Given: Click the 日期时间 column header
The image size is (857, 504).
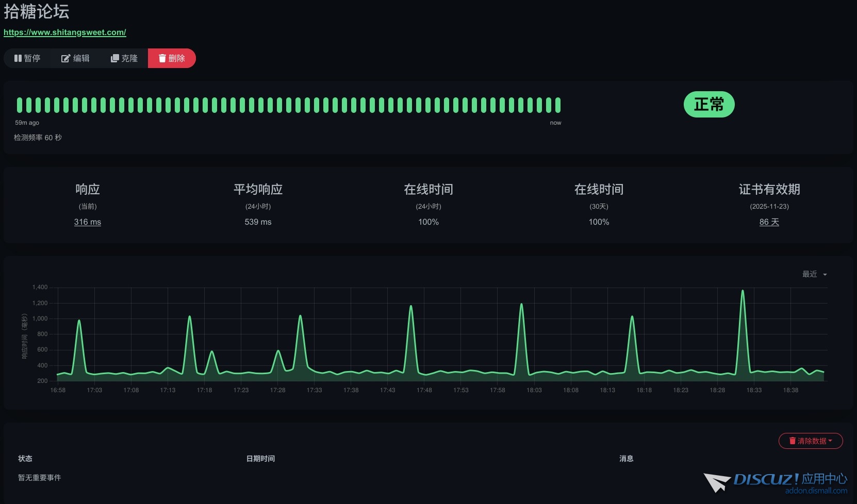Looking at the screenshot, I should coord(260,459).
